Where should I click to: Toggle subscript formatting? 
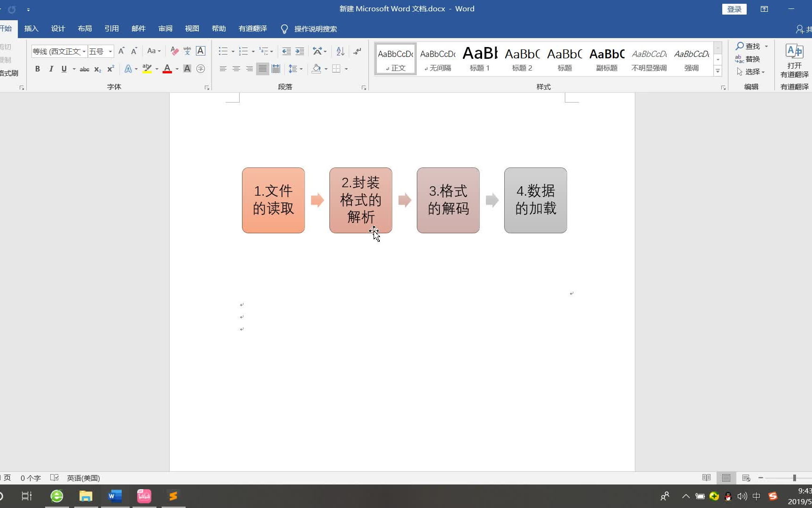click(x=97, y=69)
